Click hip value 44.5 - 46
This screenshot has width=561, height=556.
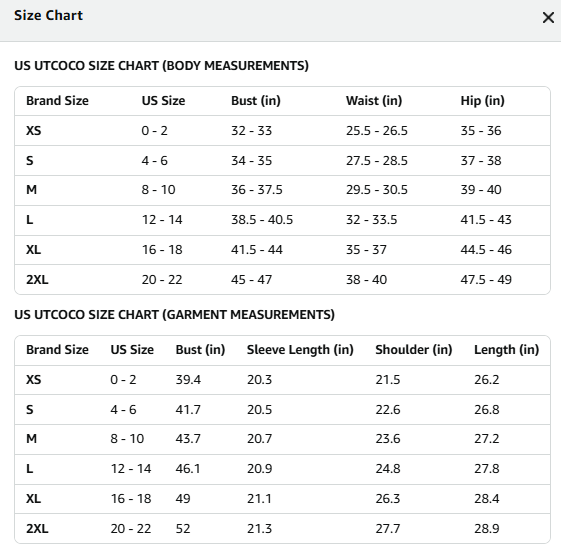point(486,250)
